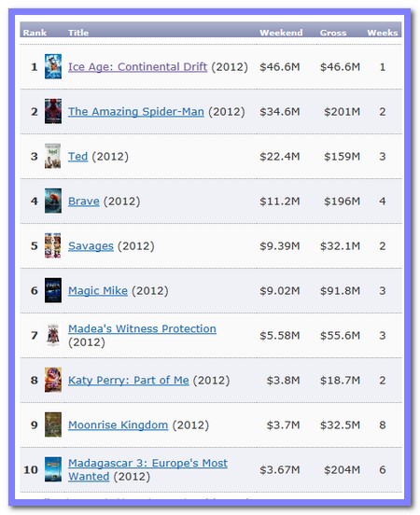Viewport: 420px width, 515px height.
Task: Open the Madea's Witness Protection link
Action: [x=142, y=328]
